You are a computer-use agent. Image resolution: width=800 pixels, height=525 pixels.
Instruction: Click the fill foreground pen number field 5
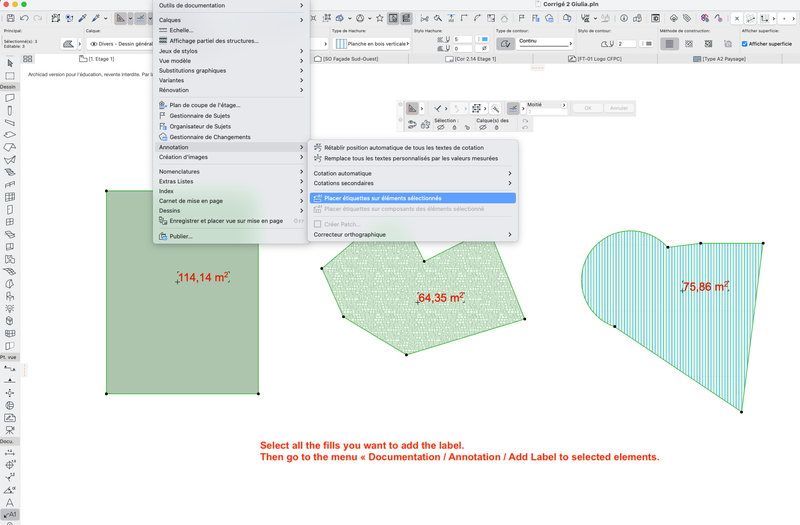click(x=462, y=39)
